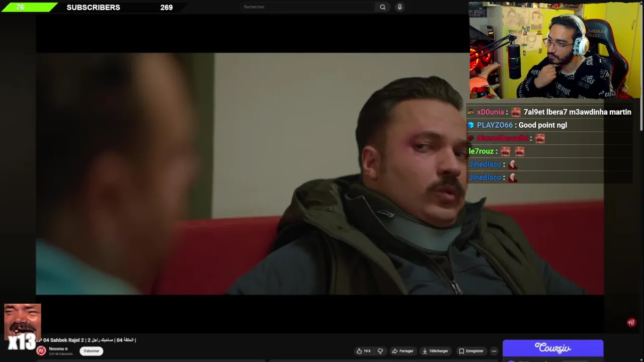Open the Nessma channel name link
644x362 pixels.
tap(56, 349)
